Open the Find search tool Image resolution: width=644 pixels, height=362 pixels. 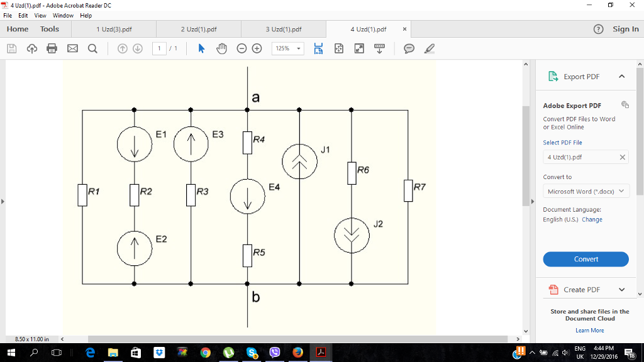pos(92,48)
